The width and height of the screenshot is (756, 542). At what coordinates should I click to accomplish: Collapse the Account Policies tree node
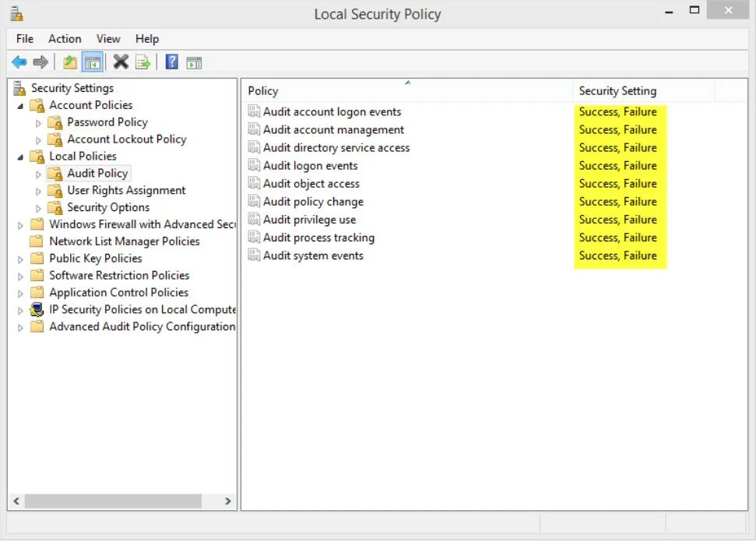pyautogui.click(x=20, y=106)
